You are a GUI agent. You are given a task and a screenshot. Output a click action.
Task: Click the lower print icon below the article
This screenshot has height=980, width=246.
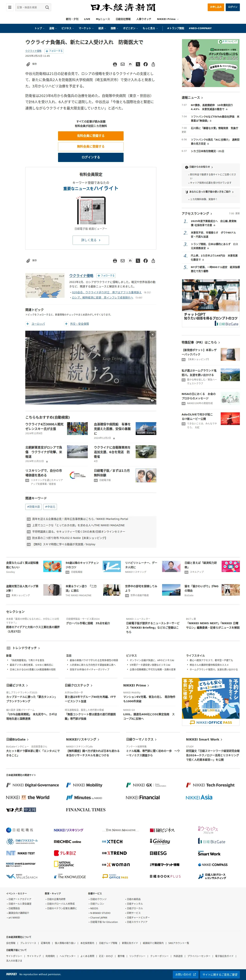point(115,261)
